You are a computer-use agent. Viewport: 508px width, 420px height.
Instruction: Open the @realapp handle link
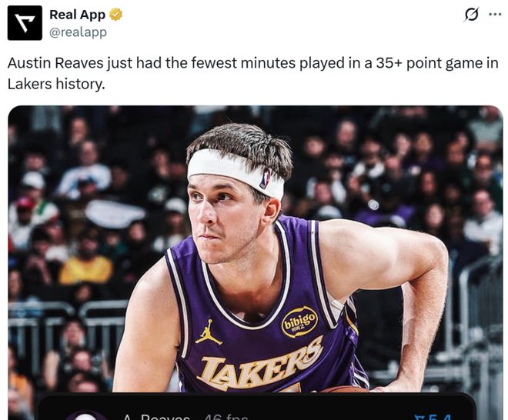(78, 32)
